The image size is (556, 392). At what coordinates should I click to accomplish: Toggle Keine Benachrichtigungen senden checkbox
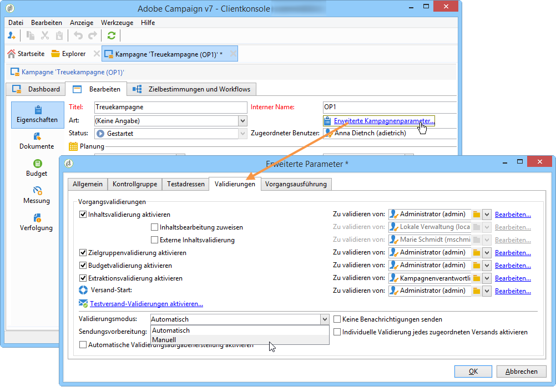[x=337, y=319]
